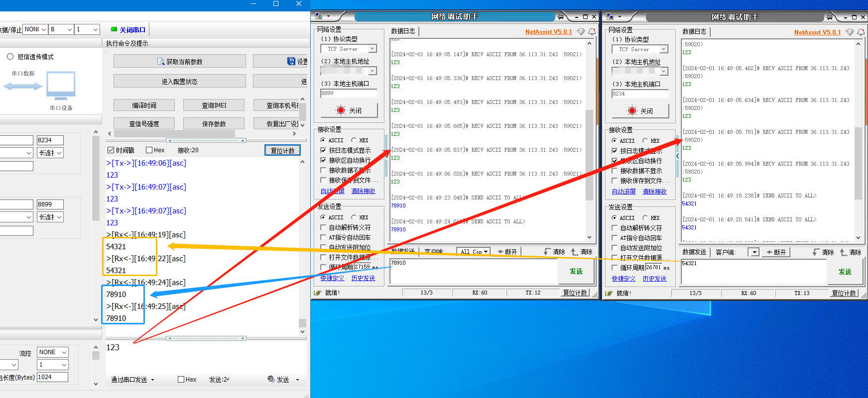This screenshot has height=398, width=868.
Task: Enable the Hex checkbox beside 时间戳
Action: [149, 150]
